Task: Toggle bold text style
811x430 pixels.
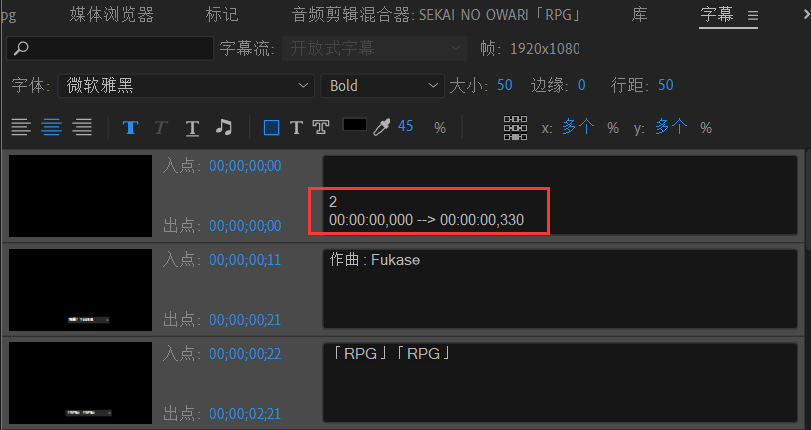Action: click(130, 127)
